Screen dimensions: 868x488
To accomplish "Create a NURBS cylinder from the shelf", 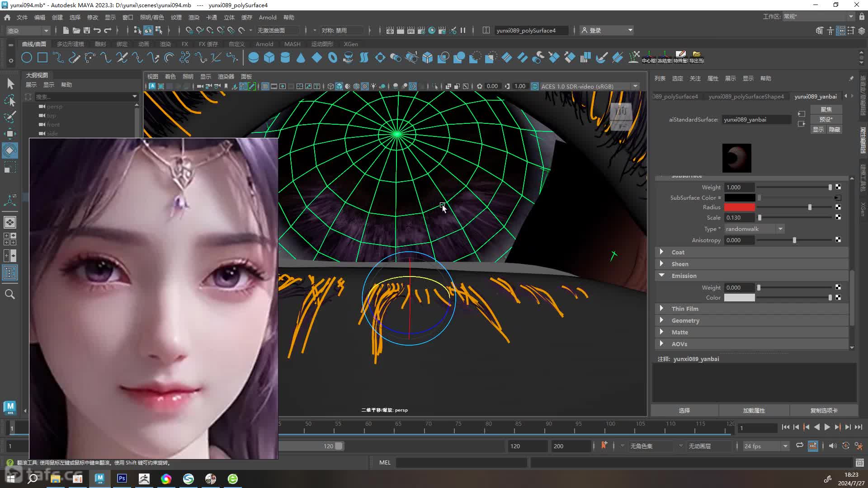I will click(285, 58).
